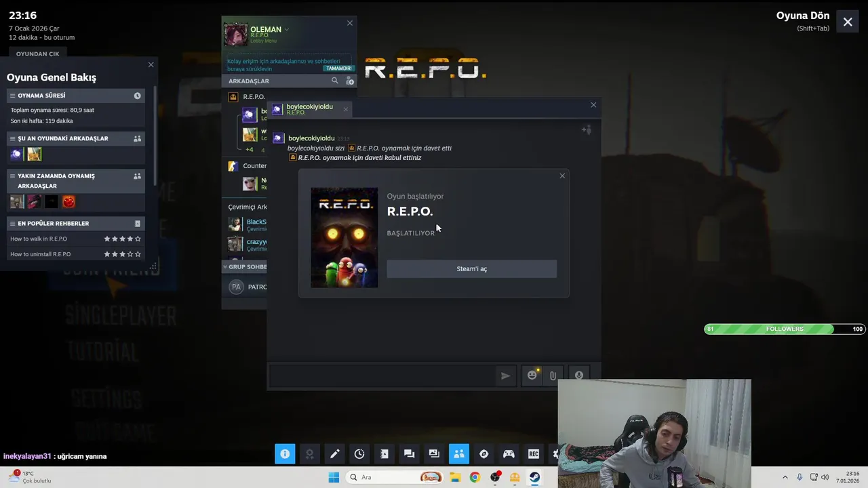The height and width of the screenshot is (488, 868).
Task: Click guide icon on En Popüler Rehberler header
Action: tap(137, 223)
